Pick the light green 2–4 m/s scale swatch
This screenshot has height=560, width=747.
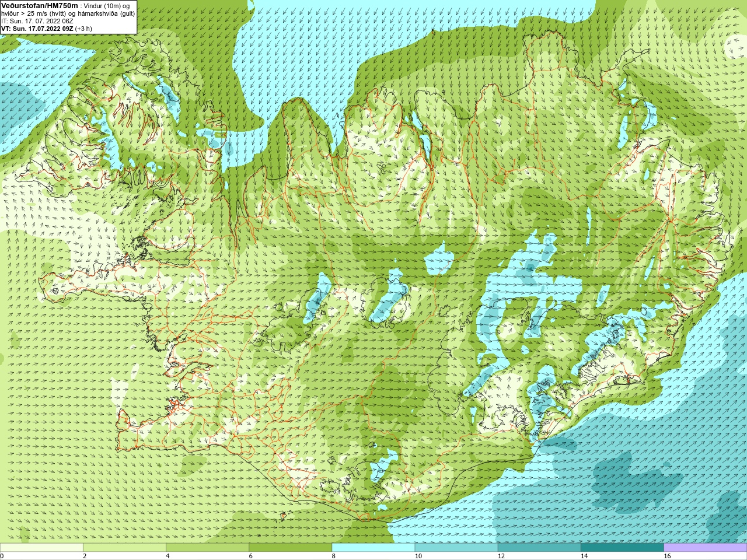124,547
